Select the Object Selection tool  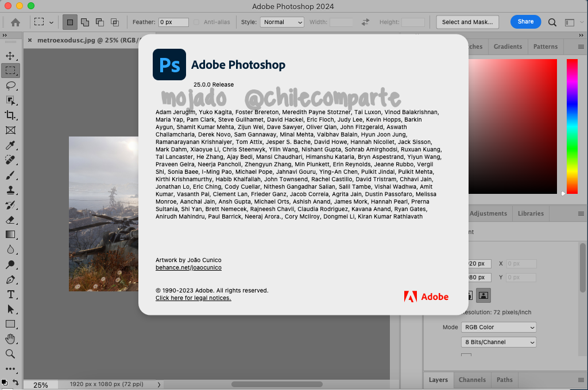10,100
